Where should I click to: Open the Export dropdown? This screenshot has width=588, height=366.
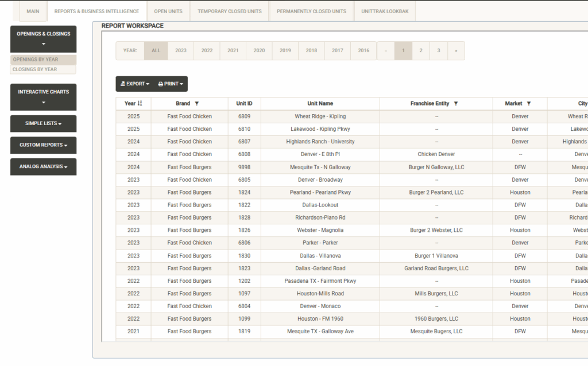134,84
